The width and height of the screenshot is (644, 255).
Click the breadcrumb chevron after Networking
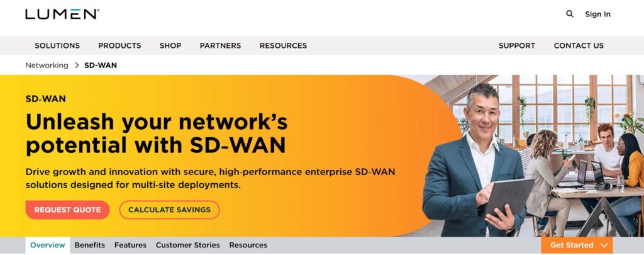pos(77,65)
